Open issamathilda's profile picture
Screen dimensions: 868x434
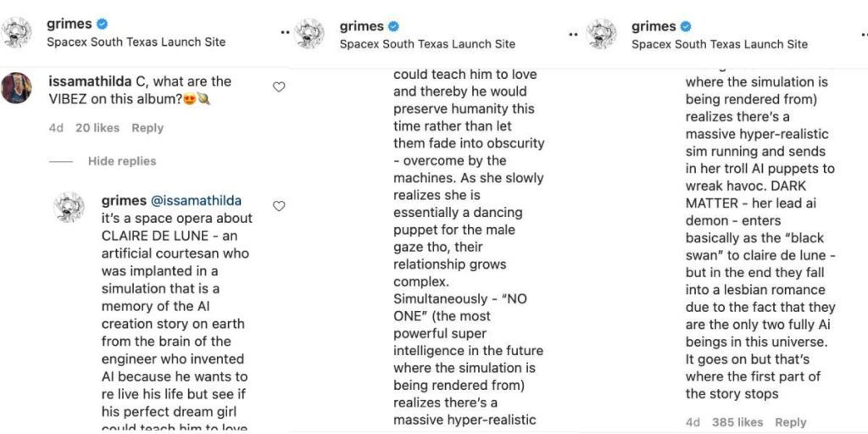point(16,88)
